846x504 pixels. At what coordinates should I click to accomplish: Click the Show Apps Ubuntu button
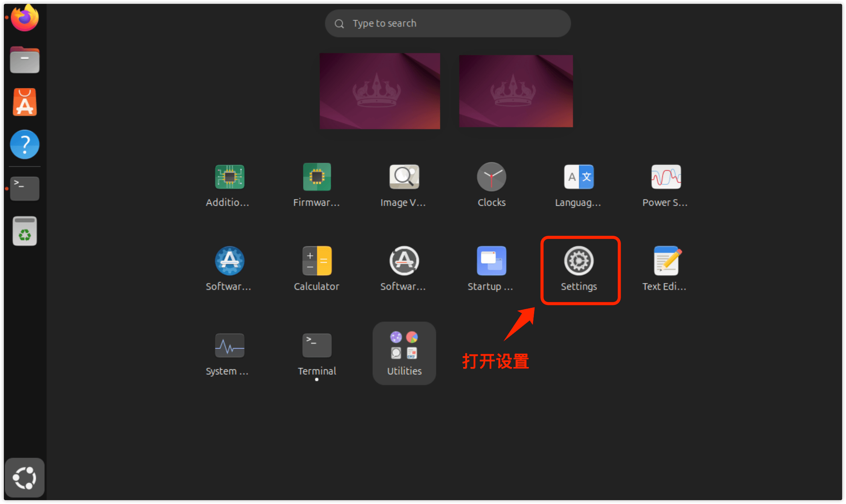point(25,478)
